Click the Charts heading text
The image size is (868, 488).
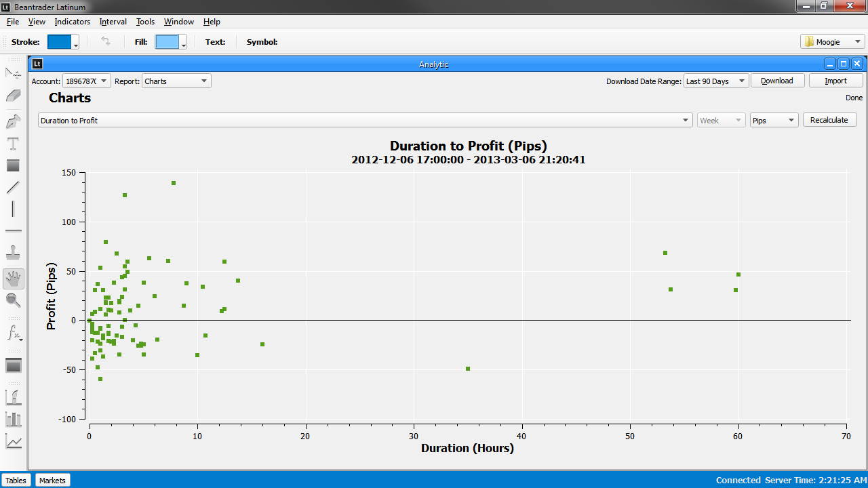point(70,98)
